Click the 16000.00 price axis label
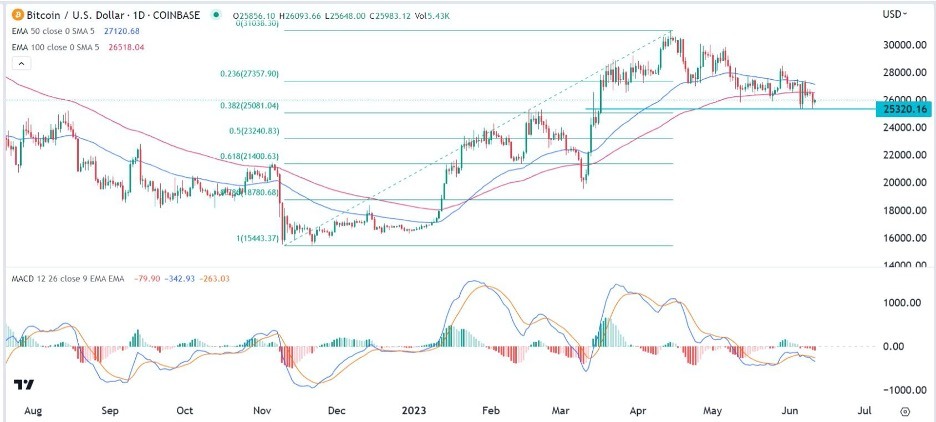Image resolution: width=936 pixels, height=422 pixels. click(x=905, y=238)
